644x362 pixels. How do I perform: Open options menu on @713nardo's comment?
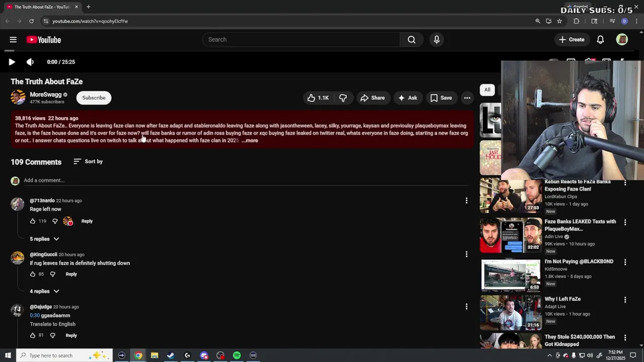[x=466, y=201]
